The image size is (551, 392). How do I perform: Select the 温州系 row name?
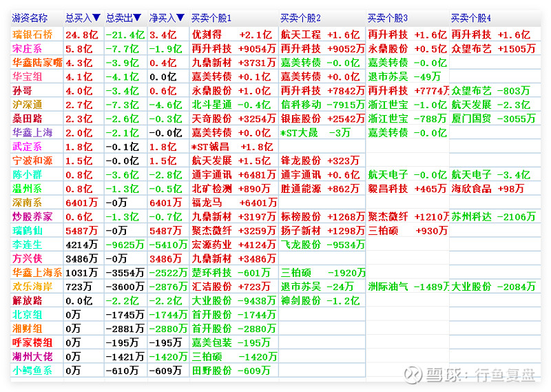tap(27, 189)
